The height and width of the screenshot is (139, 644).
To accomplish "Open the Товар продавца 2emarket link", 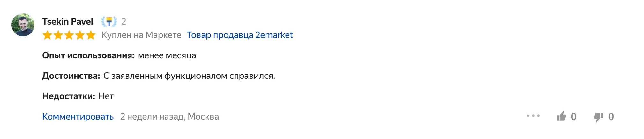I will coord(239,35).
